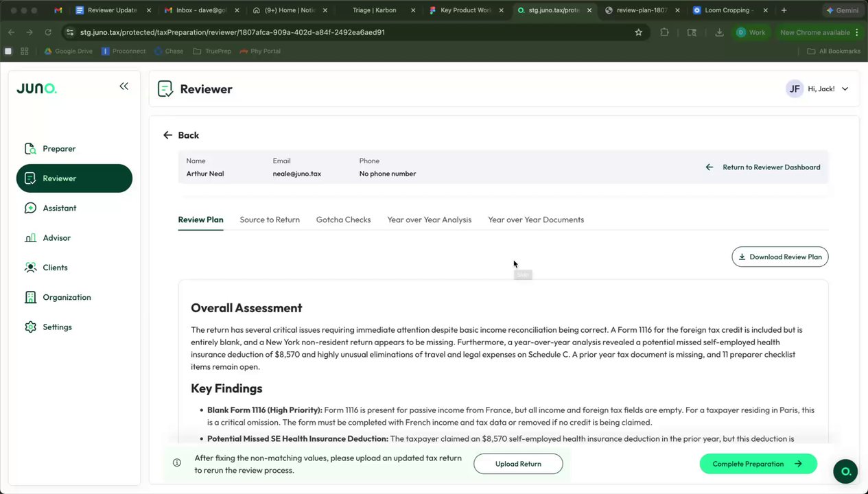Open Settings from the sidebar
Image resolution: width=868 pixels, height=494 pixels.
(57, 327)
